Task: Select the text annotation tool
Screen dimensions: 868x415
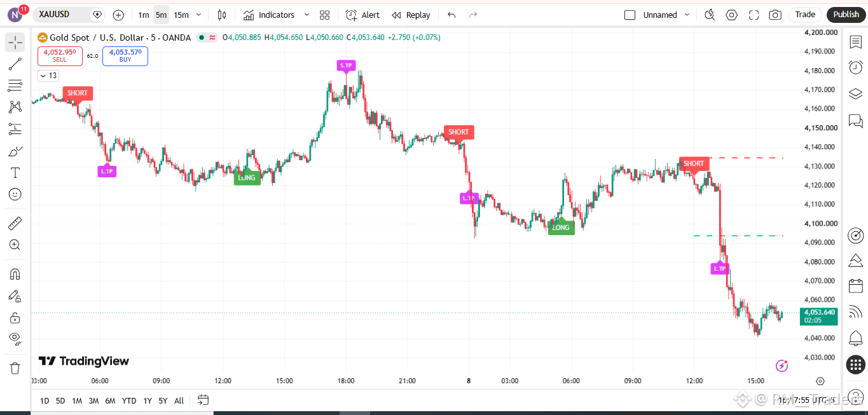Action: point(15,172)
